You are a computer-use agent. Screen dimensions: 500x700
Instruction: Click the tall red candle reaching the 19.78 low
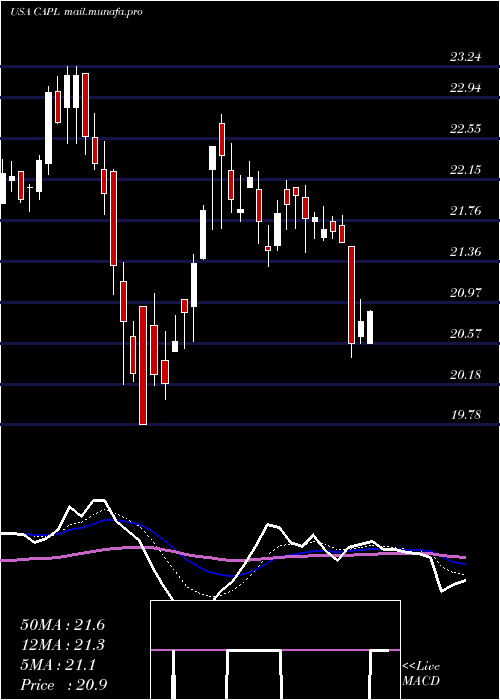[143, 365]
